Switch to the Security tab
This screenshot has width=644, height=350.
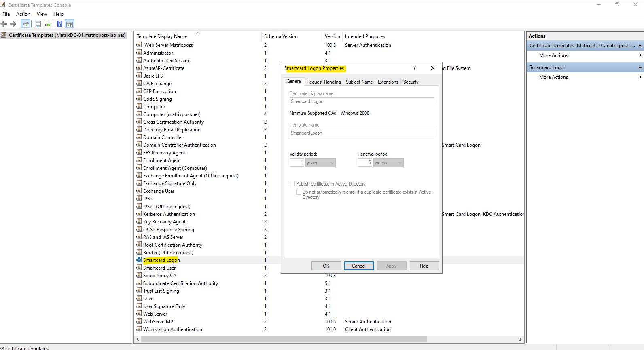pos(411,82)
